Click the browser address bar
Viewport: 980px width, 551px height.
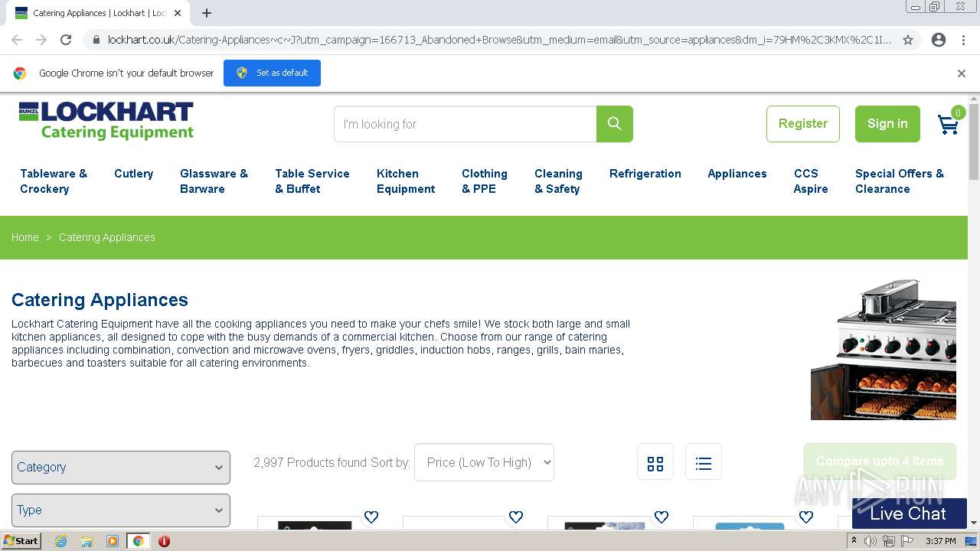pyautogui.click(x=499, y=40)
